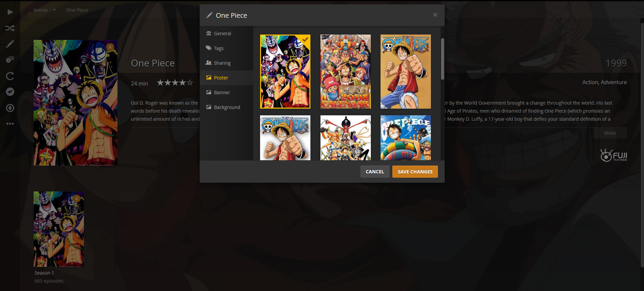Click the '24 min' duration text
The width and height of the screenshot is (644, 291).
pyautogui.click(x=139, y=83)
